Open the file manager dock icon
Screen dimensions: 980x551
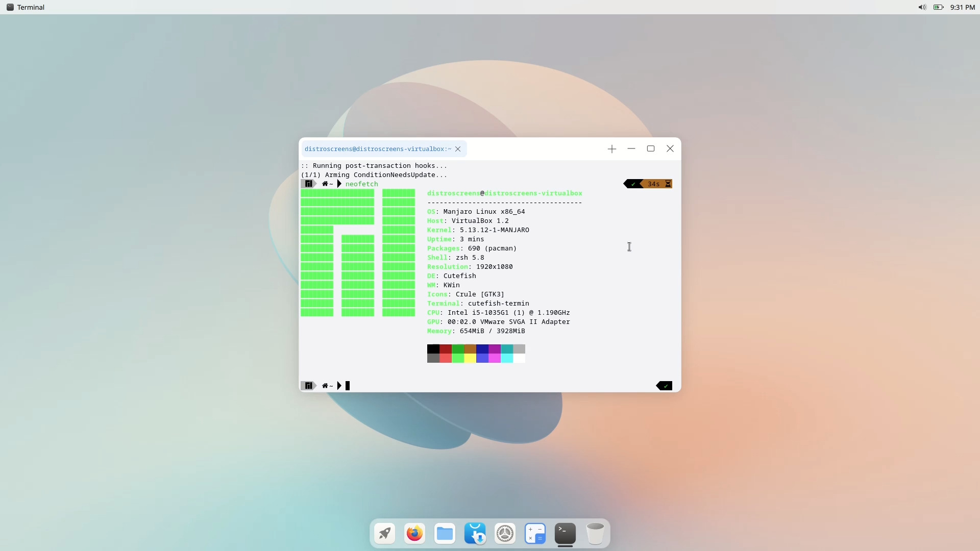pyautogui.click(x=445, y=534)
